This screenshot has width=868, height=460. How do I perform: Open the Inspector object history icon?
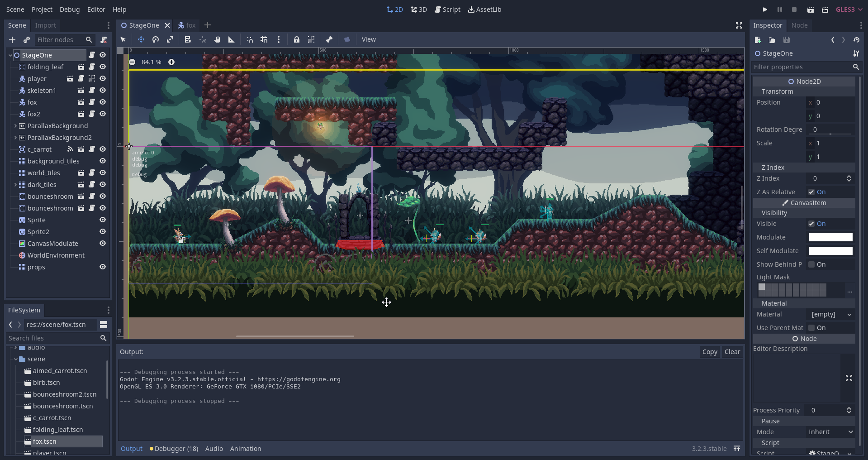tap(856, 40)
